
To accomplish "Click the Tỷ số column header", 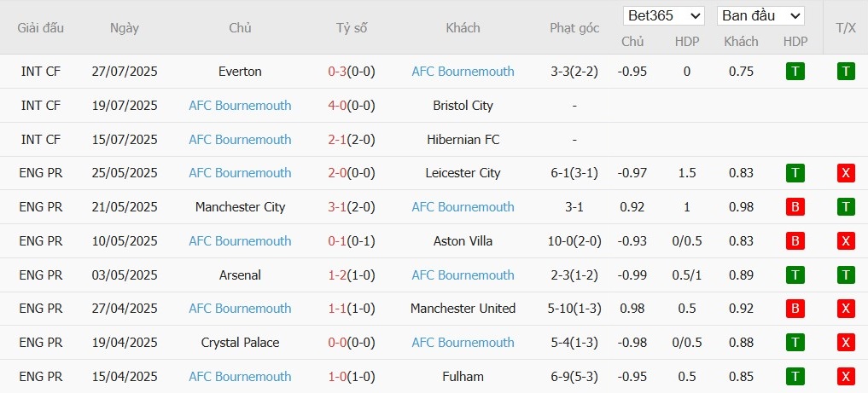I will coord(352,27).
